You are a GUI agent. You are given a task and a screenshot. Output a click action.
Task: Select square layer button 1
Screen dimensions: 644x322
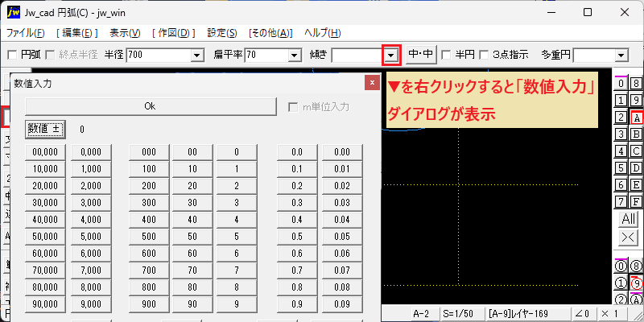click(621, 101)
